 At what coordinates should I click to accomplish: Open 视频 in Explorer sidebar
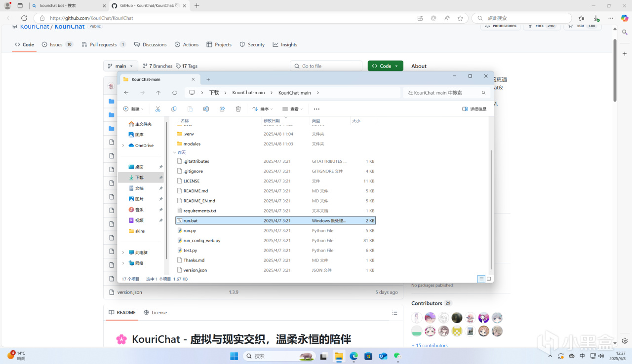pos(136,220)
